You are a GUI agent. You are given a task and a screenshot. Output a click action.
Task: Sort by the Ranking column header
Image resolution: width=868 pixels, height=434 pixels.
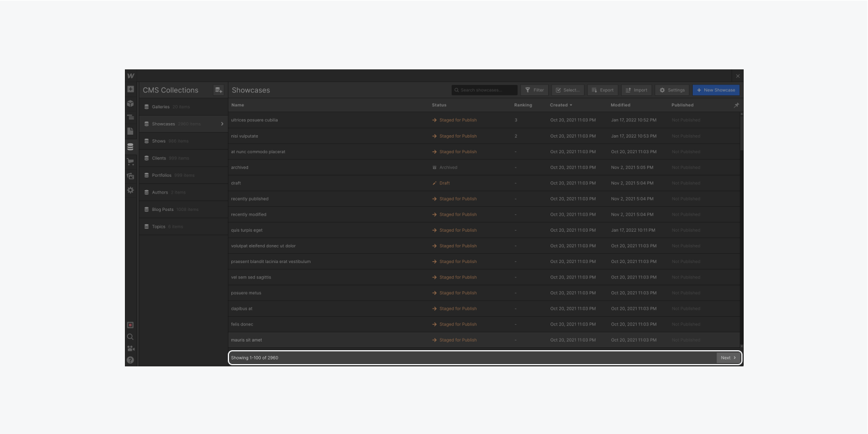tap(523, 105)
